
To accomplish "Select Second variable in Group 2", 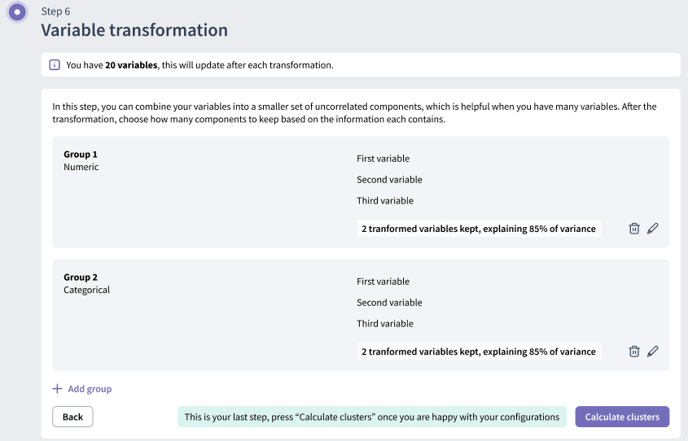I will [389, 303].
